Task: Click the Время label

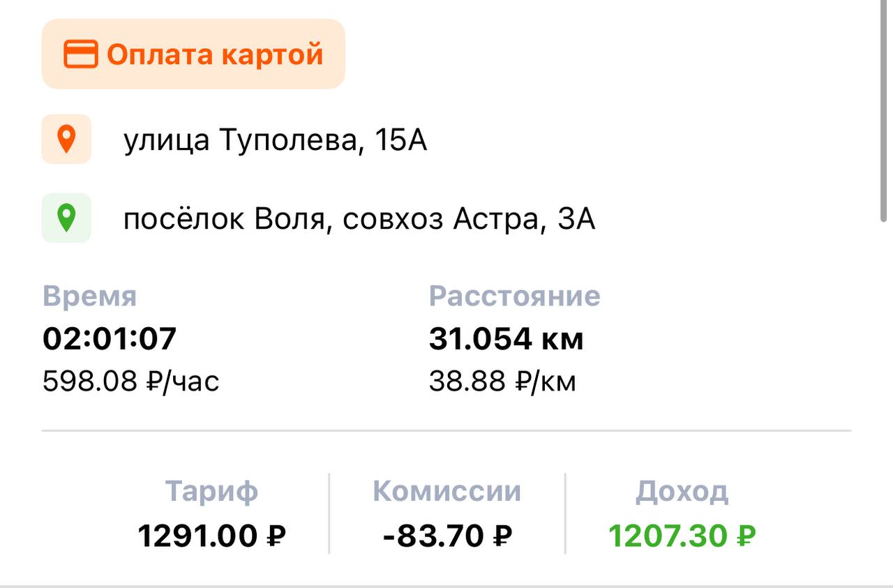Action: coord(89,296)
